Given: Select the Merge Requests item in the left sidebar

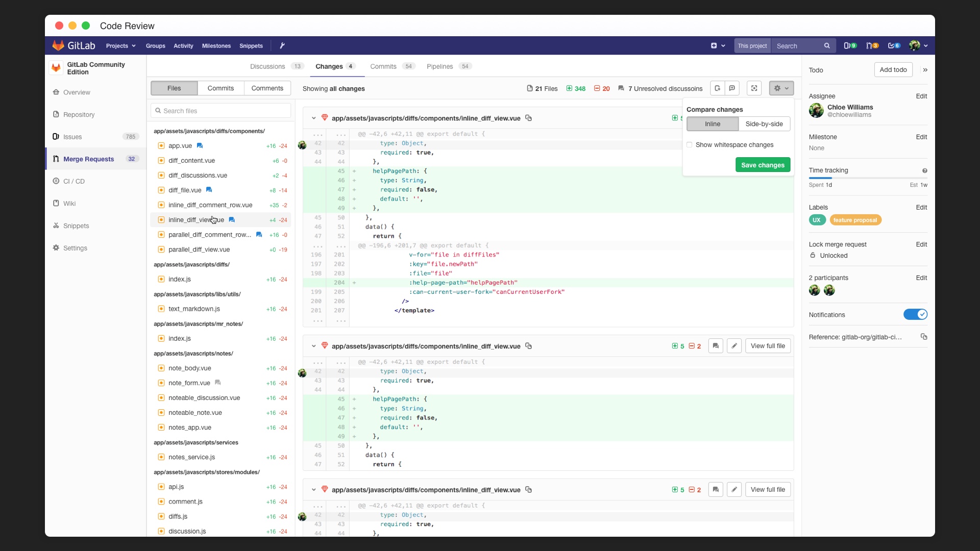Looking at the screenshot, I should (90, 159).
